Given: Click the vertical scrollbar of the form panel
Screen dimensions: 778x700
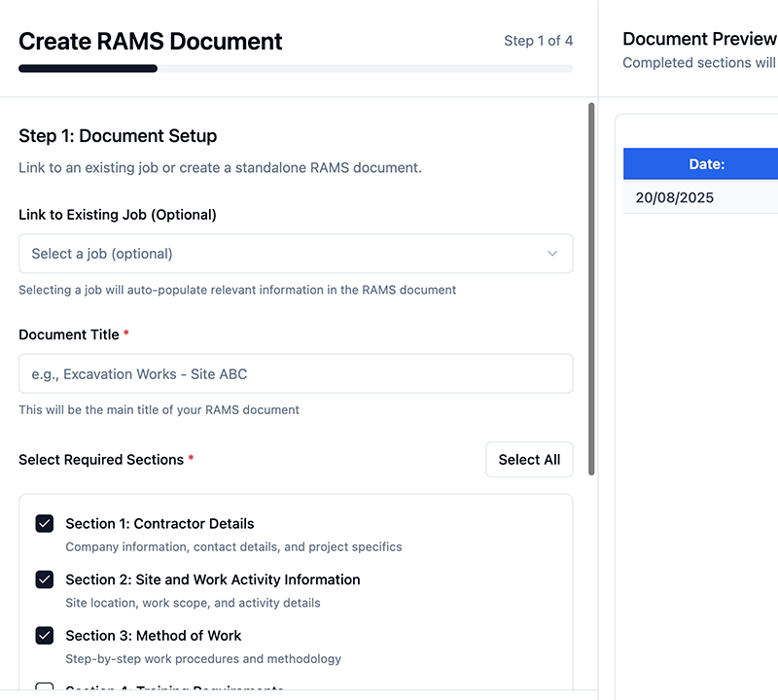Looking at the screenshot, I should click(x=591, y=292).
